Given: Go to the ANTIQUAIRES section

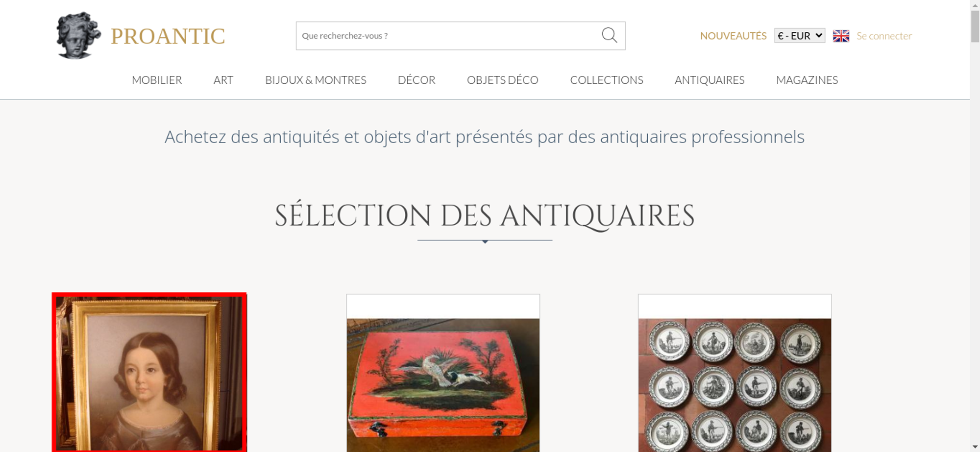Looking at the screenshot, I should (x=710, y=80).
